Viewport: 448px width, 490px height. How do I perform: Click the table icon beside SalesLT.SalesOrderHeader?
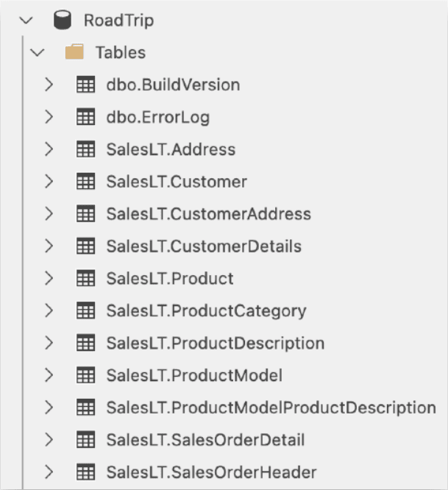(x=85, y=472)
